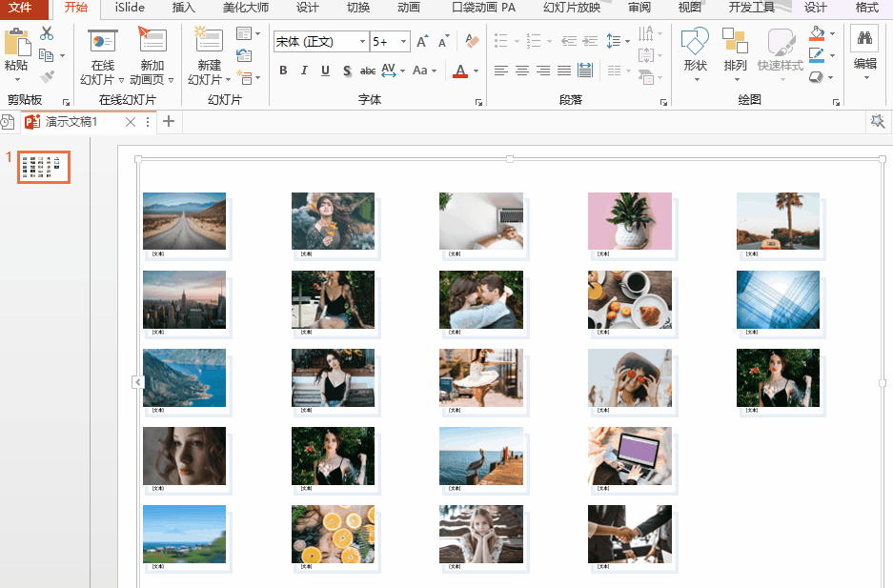
Task: Click the Clear Formatting eraser icon
Action: pos(473,42)
